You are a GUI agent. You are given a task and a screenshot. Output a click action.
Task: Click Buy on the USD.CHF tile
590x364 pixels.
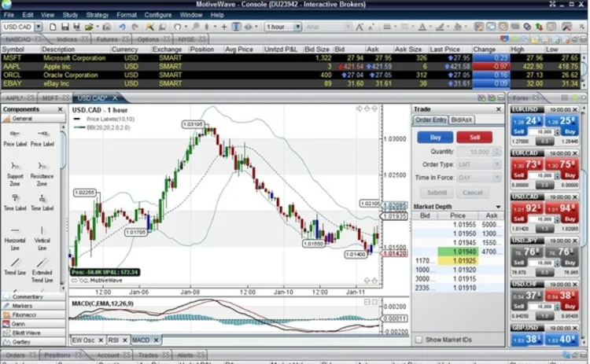point(570,307)
